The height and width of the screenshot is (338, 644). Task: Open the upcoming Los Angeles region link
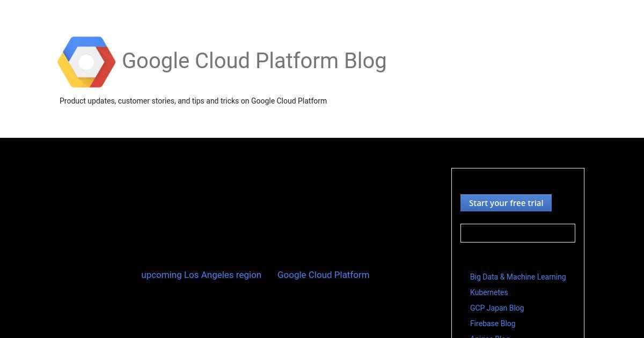point(201,275)
